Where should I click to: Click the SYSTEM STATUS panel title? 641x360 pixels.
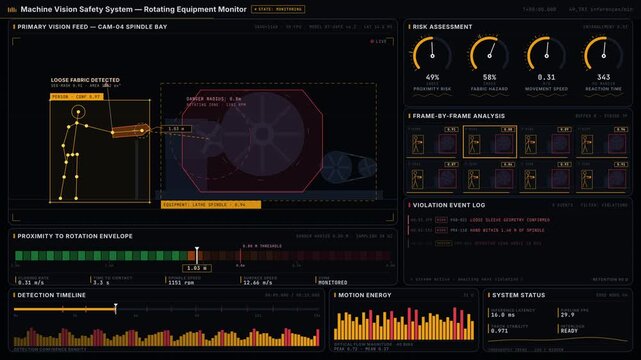(518, 295)
